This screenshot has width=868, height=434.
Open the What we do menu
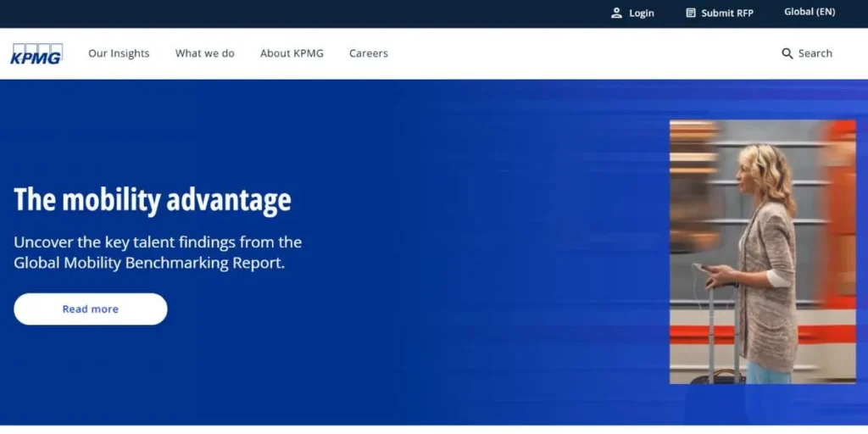204,53
